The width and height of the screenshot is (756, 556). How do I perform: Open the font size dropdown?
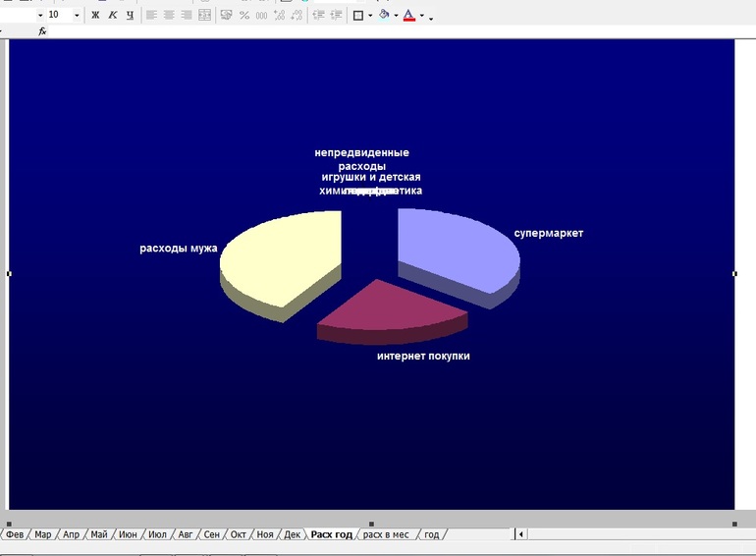[77, 15]
